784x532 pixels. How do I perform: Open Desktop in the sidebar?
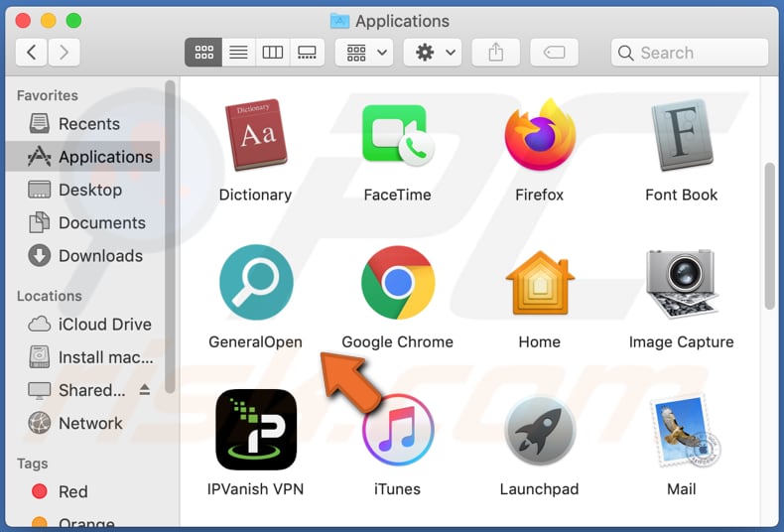(82, 190)
